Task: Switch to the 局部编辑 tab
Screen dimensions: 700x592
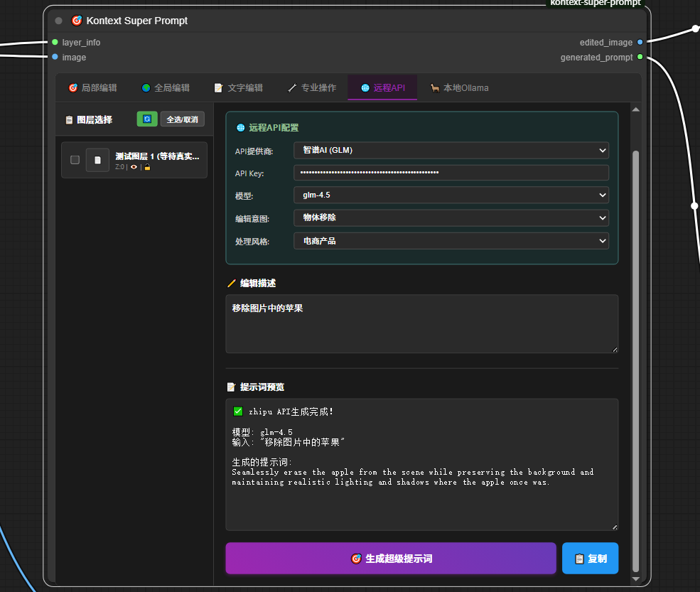Action: point(92,87)
